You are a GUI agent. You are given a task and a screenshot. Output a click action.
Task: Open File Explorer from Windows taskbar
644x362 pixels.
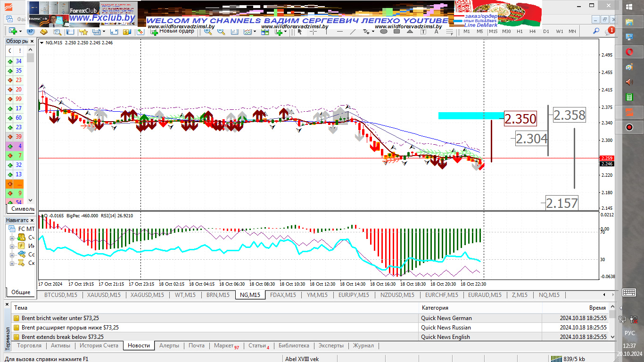[629, 22]
